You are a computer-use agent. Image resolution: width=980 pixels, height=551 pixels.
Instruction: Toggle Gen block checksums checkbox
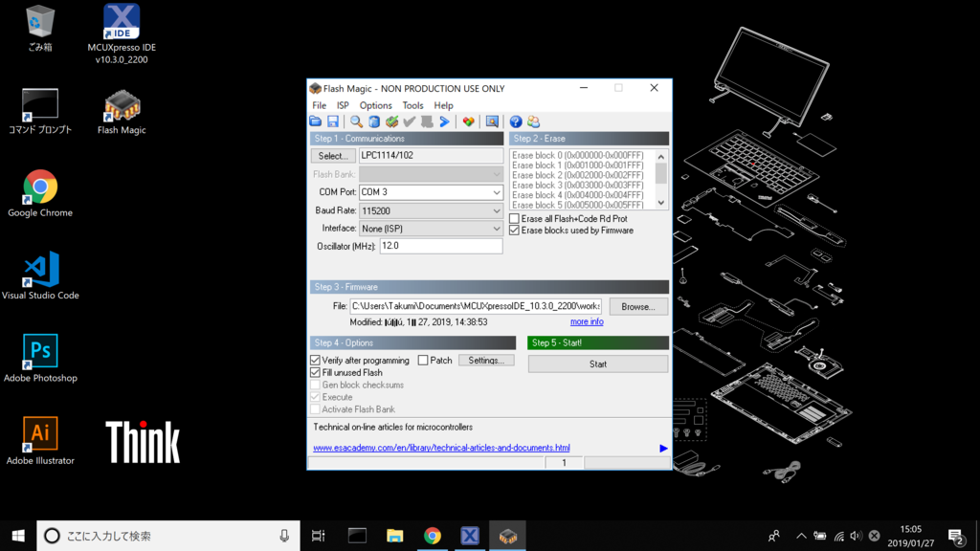tap(315, 385)
